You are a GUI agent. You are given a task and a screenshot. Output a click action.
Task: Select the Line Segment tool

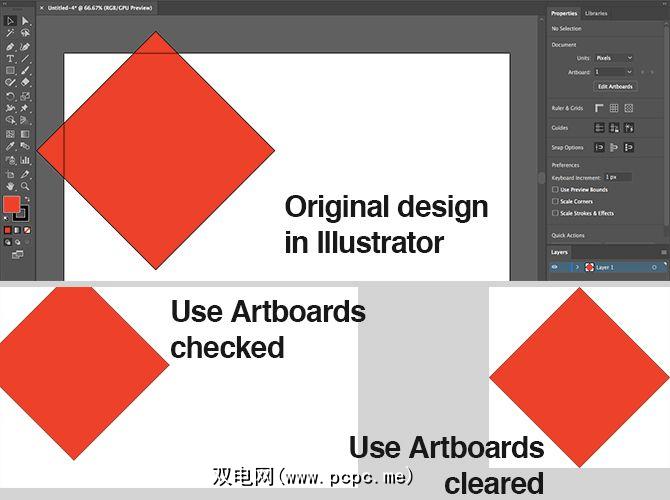25,59
